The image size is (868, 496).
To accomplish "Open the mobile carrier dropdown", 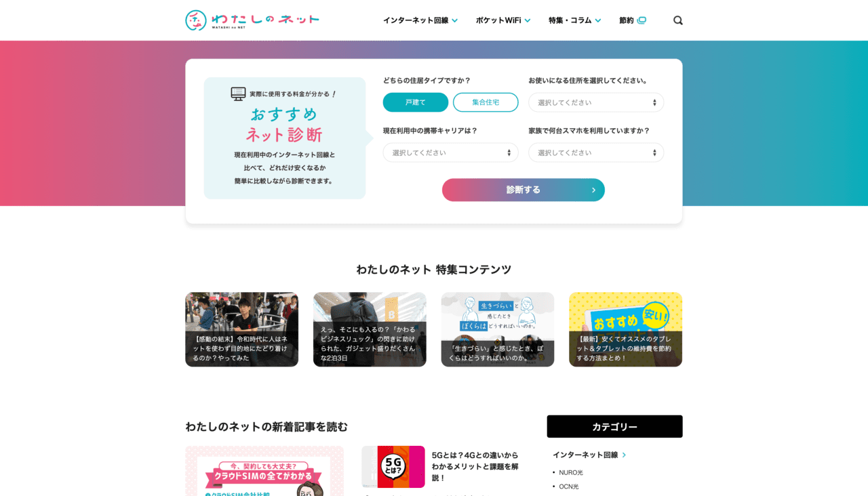I will pos(450,152).
